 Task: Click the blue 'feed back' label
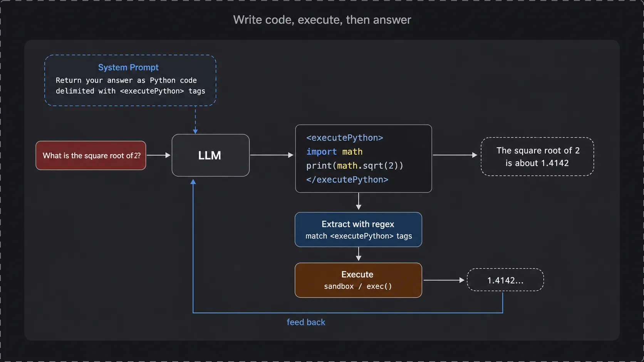(306, 322)
